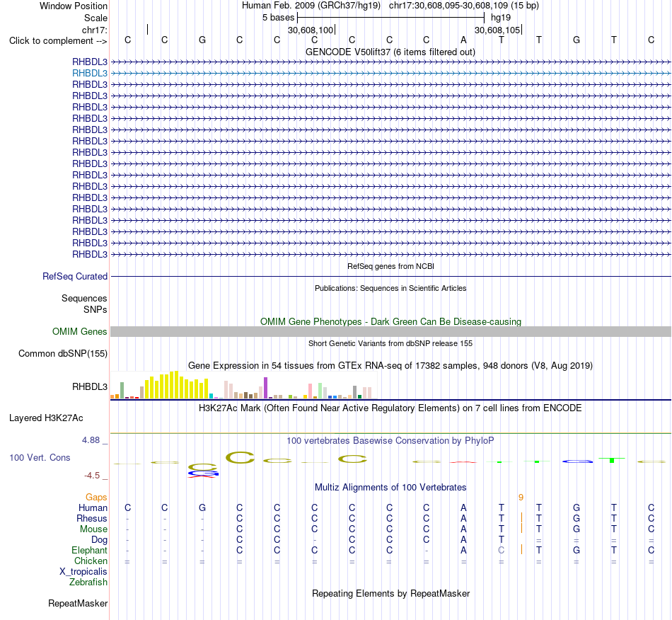Click the 'Common dbSNP(155)' track label

[63, 354]
